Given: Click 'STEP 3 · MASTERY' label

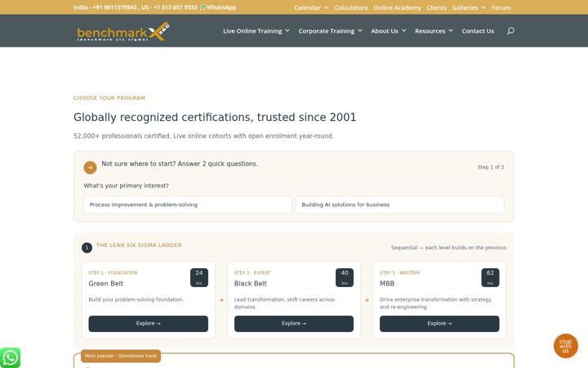Looking at the screenshot, I should [399, 272].
